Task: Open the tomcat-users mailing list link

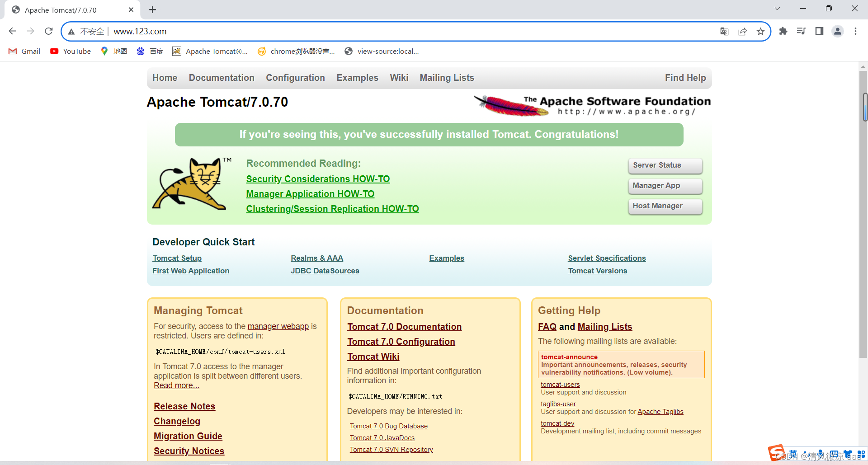Action: point(560,385)
